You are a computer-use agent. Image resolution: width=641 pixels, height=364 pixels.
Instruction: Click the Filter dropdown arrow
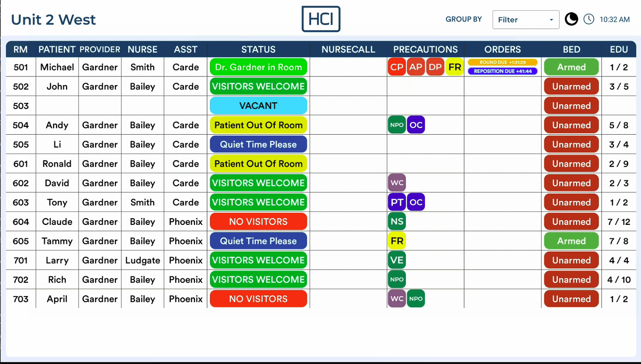551,20
